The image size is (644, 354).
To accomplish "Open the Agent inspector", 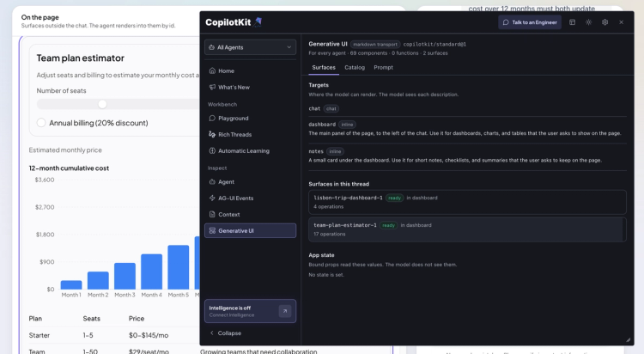I will pyautogui.click(x=250, y=182).
